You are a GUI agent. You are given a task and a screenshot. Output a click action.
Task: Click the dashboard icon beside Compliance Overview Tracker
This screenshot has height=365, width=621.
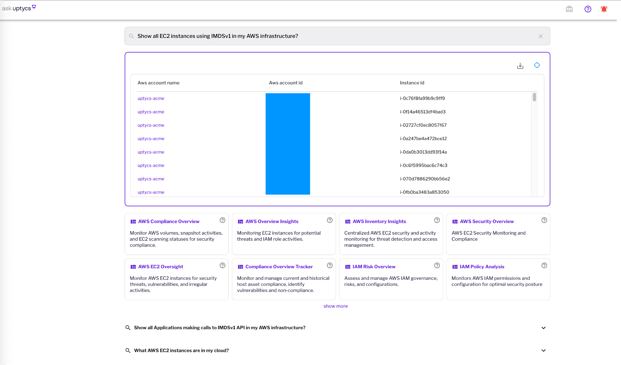240,267
